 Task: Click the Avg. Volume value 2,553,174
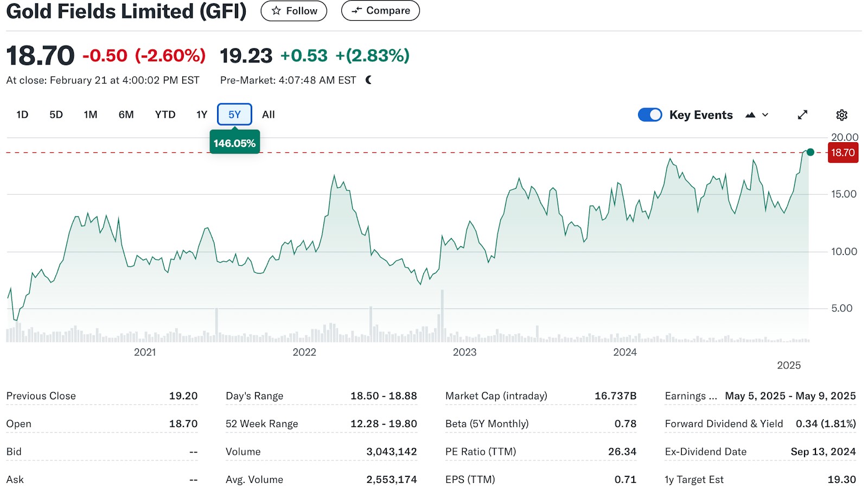click(392, 479)
